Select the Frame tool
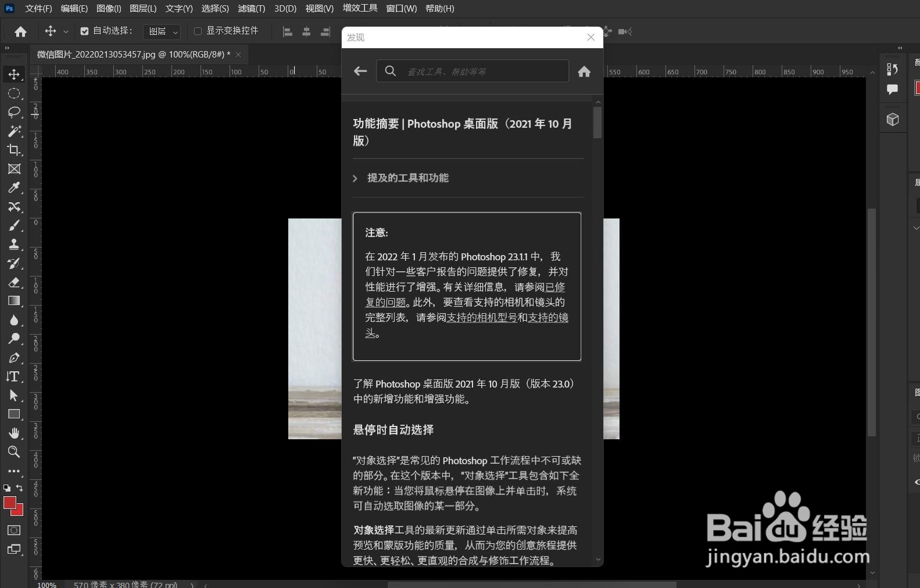 click(14, 169)
